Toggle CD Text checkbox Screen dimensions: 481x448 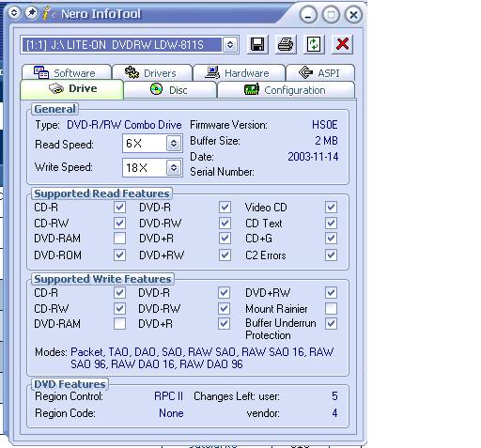pyautogui.click(x=331, y=224)
